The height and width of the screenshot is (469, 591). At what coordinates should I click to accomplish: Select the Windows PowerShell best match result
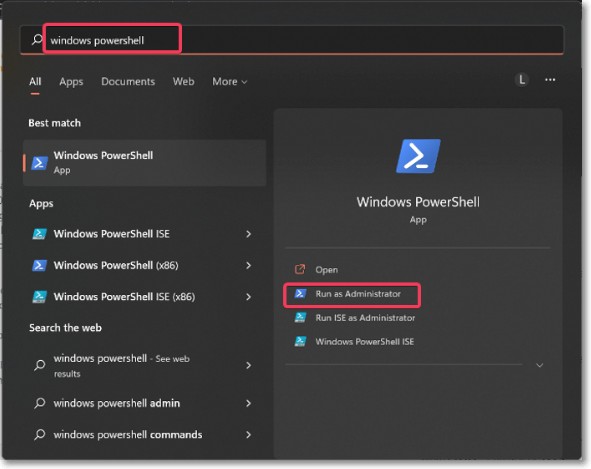click(x=145, y=162)
